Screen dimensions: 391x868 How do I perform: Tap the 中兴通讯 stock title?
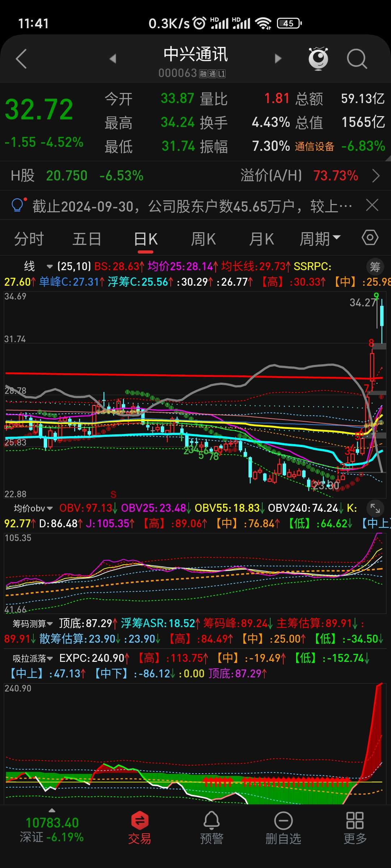pos(195,54)
